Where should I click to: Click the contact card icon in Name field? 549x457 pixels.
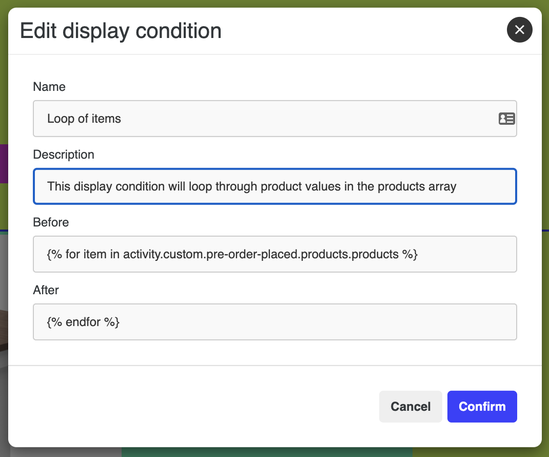[506, 119]
